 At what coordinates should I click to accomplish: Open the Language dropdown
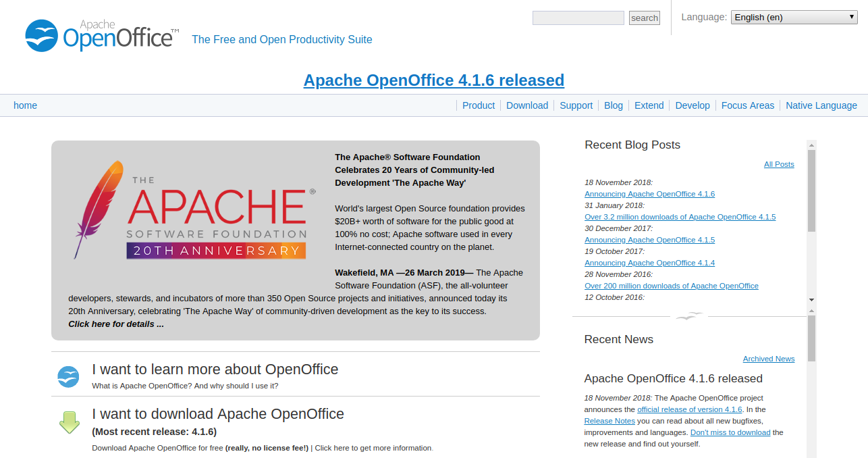(x=794, y=17)
